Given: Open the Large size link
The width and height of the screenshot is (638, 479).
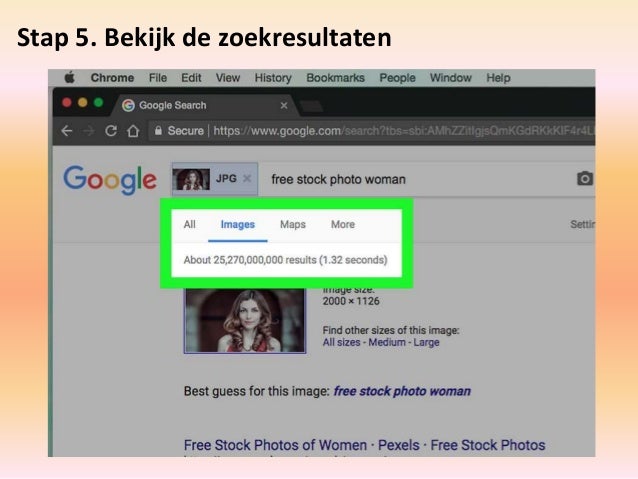Looking at the screenshot, I should tap(426, 342).
